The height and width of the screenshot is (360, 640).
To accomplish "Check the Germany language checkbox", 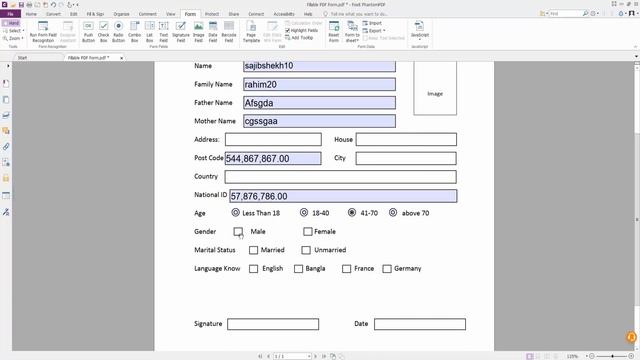I will pos(387,269).
